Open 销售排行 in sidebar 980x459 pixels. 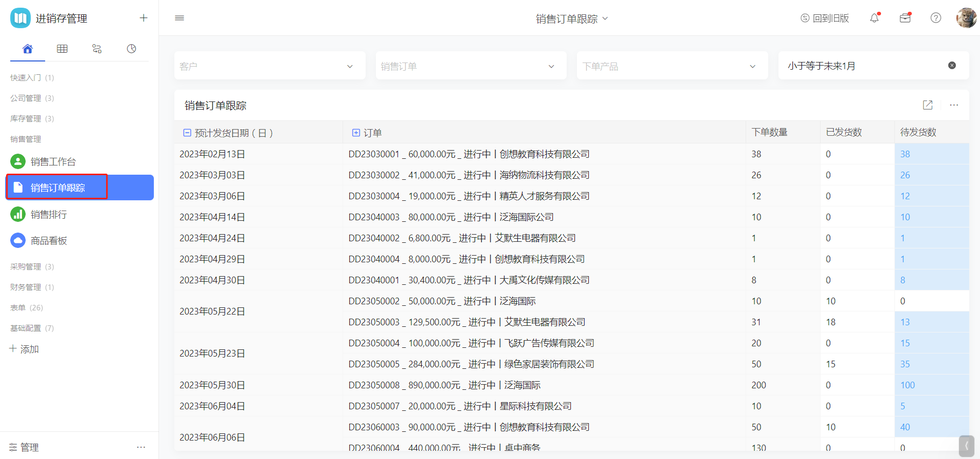click(79, 214)
